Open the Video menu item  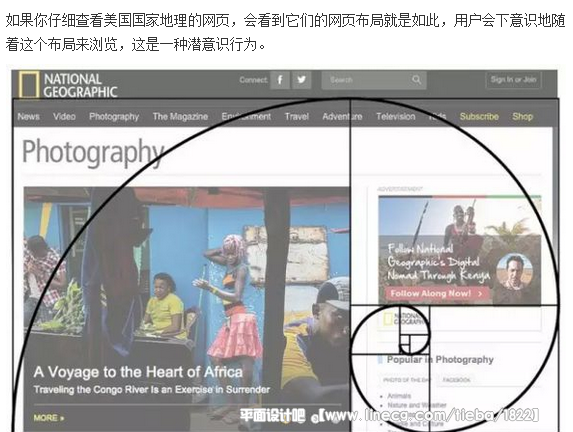coord(64,117)
